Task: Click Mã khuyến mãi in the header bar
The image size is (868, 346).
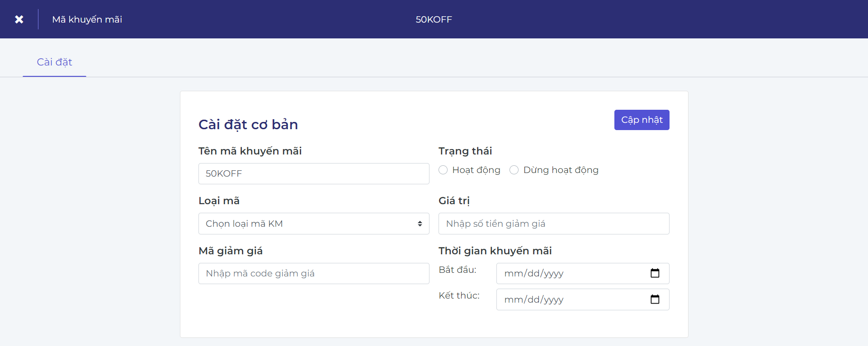Action: pos(87,19)
